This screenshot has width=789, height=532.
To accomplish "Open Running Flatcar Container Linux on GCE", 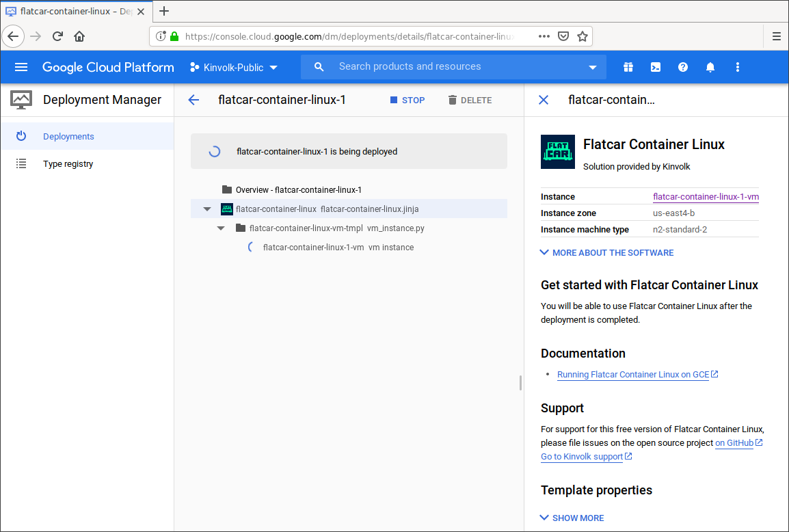I will click(633, 375).
